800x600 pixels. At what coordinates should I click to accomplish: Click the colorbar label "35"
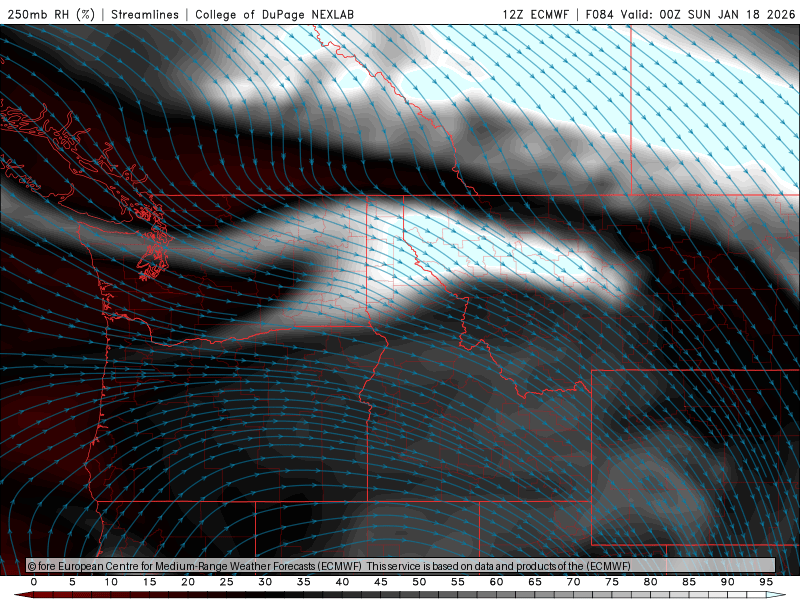[x=304, y=582]
